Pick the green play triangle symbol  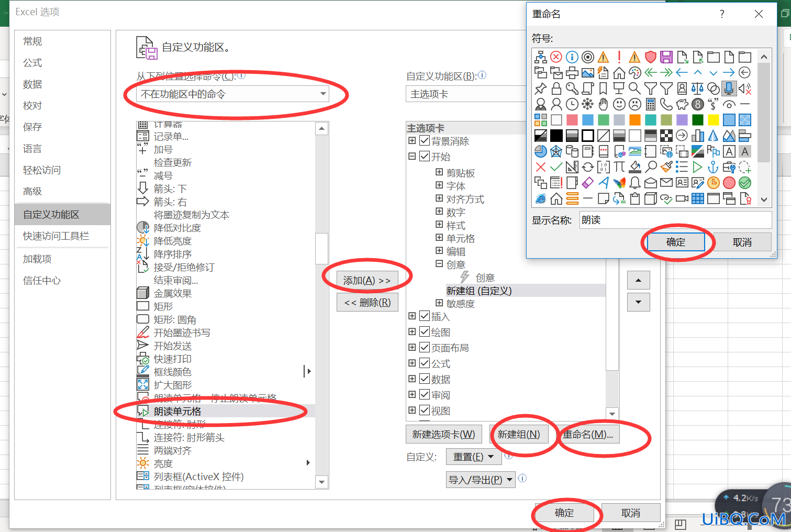pyautogui.click(x=698, y=167)
